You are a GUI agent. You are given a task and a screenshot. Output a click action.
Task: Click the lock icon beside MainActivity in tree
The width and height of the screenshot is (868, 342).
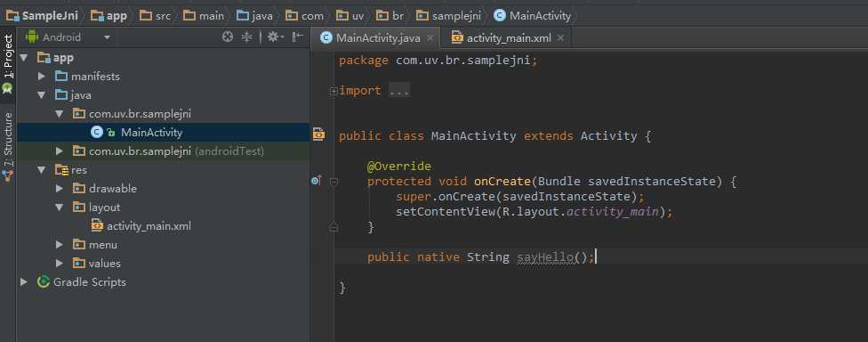pos(111,133)
